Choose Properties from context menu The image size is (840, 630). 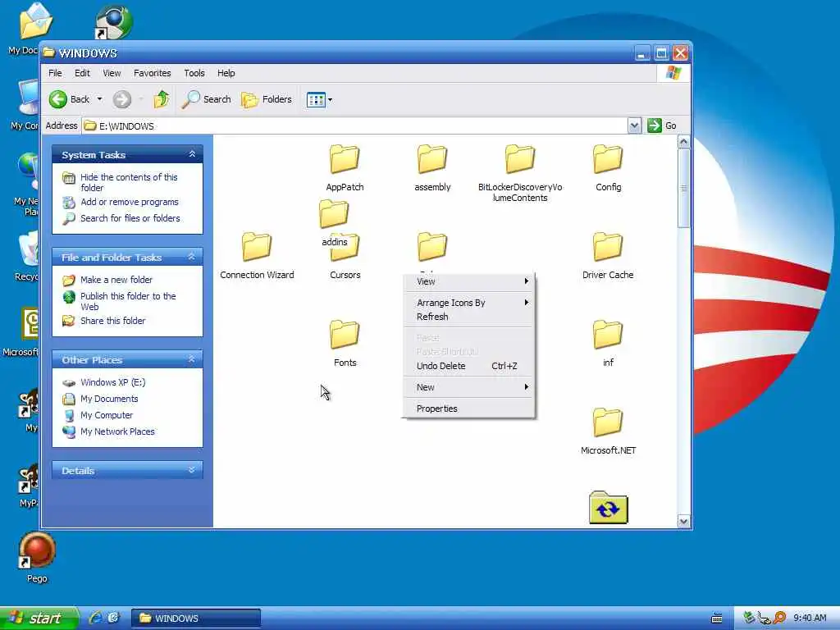468,409
